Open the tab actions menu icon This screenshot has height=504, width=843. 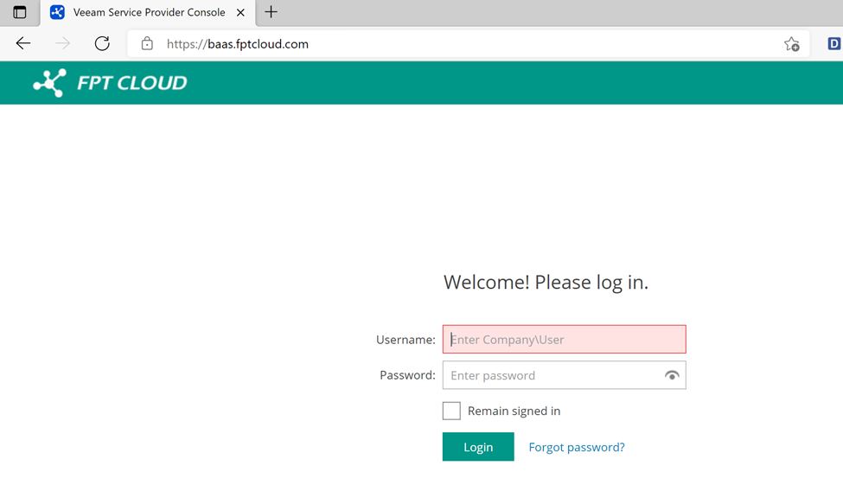click(19, 12)
